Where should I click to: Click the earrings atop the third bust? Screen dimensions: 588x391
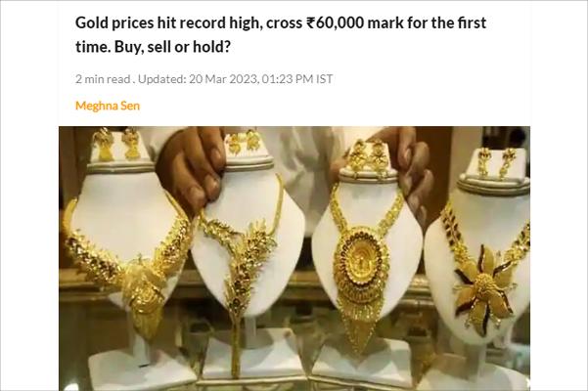pos(368,155)
